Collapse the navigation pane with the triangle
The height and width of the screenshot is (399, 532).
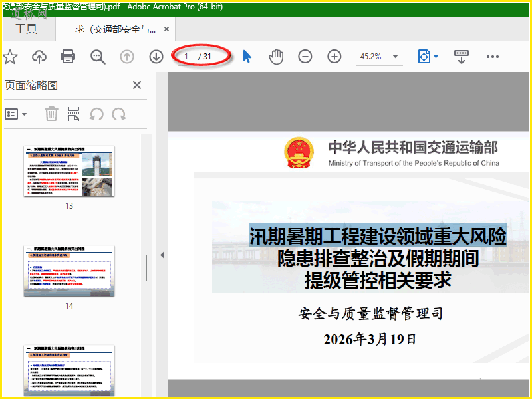[162, 255]
